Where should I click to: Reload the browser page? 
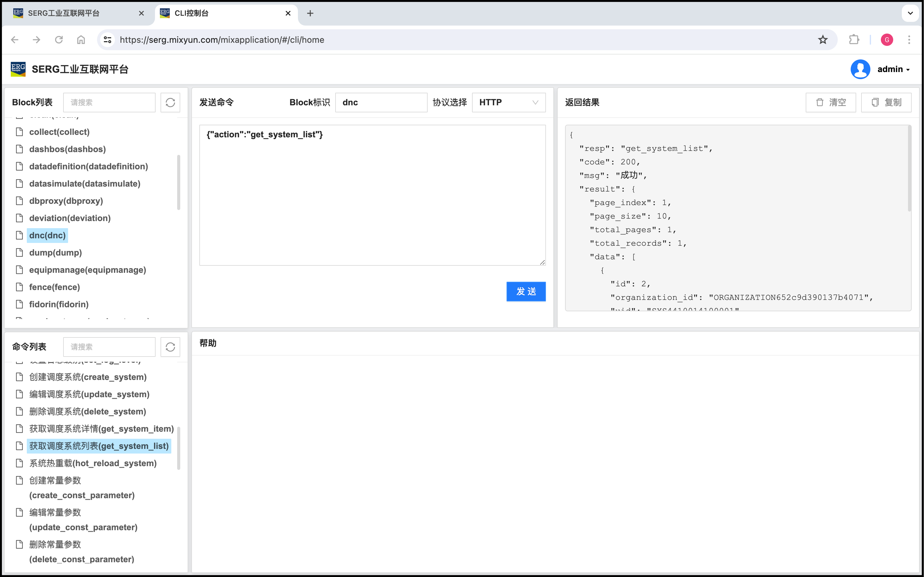click(x=59, y=40)
